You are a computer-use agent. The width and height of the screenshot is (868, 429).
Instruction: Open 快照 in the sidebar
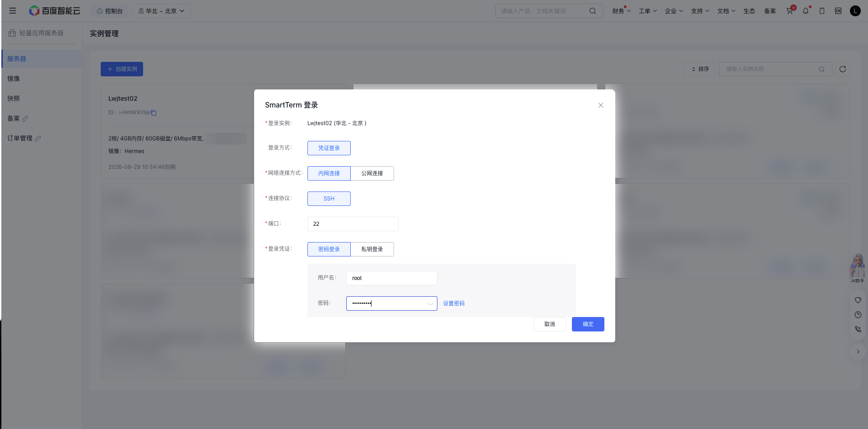click(14, 98)
